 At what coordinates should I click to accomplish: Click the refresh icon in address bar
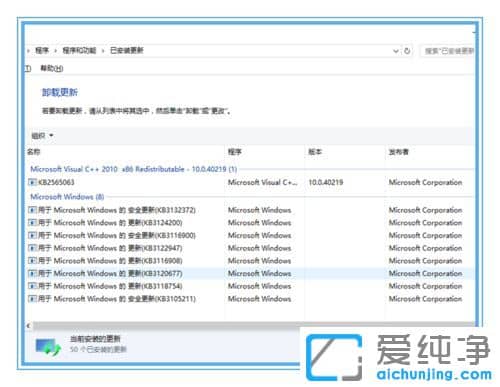click(407, 51)
